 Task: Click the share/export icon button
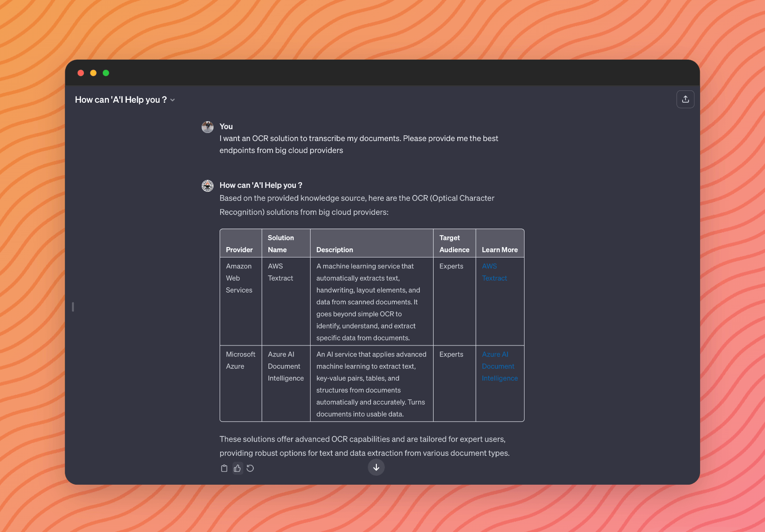(685, 99)
